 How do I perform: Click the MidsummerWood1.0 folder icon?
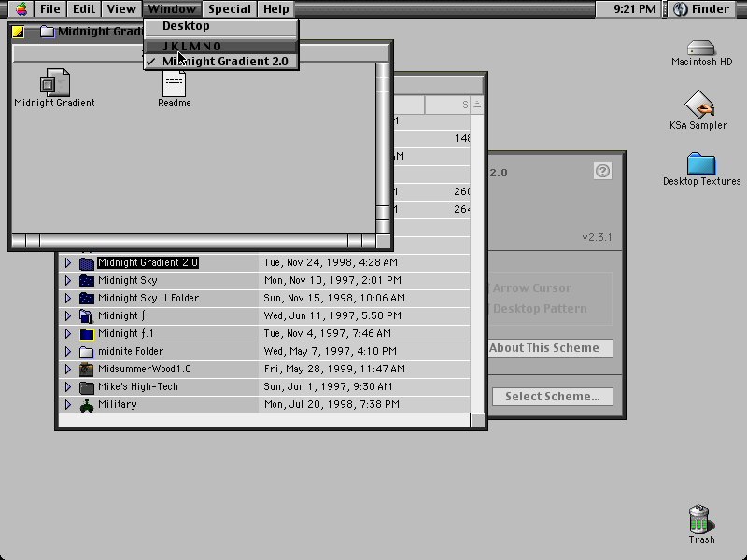[x=86, y=369]
